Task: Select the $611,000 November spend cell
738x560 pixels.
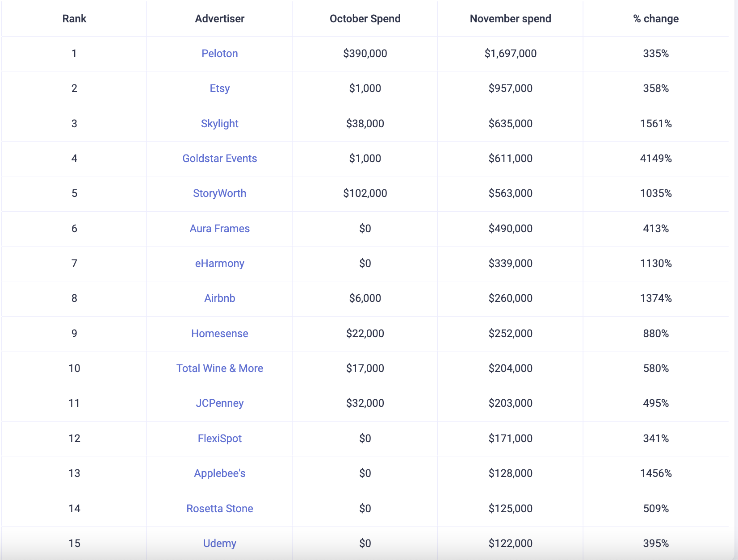Action: [511, 159]
